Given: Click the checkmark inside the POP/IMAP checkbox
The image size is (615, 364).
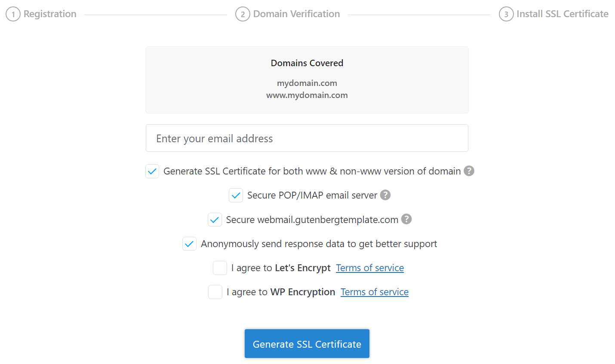Looking at the screenshot, I should coord(236,195).
